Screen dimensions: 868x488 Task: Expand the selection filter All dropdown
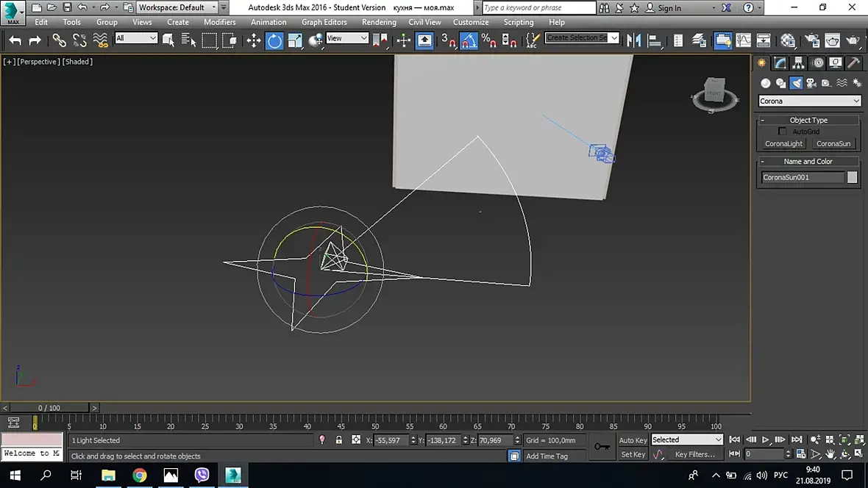pyautogui.click(x=136, y=38)
